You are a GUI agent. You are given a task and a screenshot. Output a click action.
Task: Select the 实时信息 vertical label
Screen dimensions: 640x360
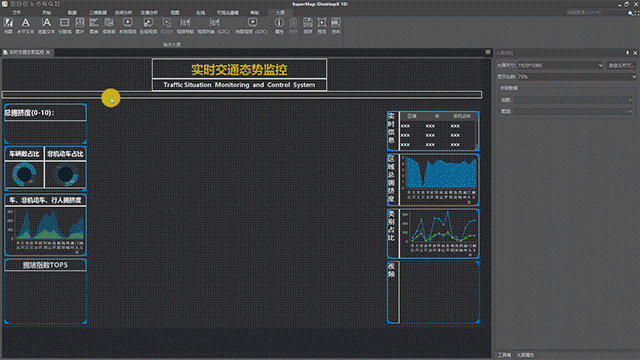coord(391,128)
